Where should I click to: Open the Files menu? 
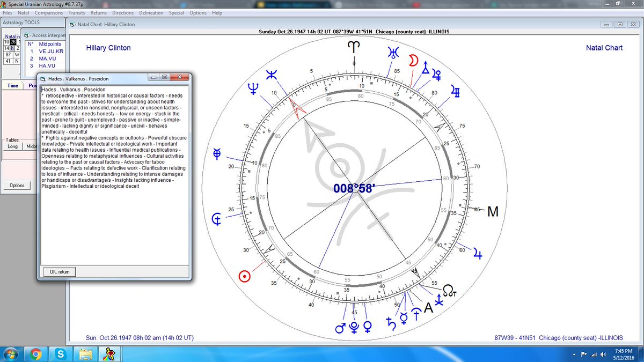pyautogui.click(x=8, y=13)
